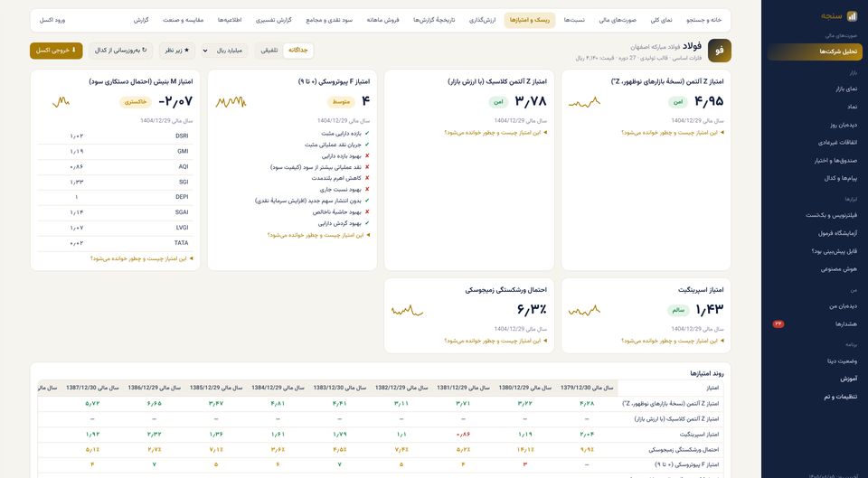This screenshot has height=478, width=868.
Task: Click the سال مالی 1379/12/30 column header
Action: coord(587,389)
